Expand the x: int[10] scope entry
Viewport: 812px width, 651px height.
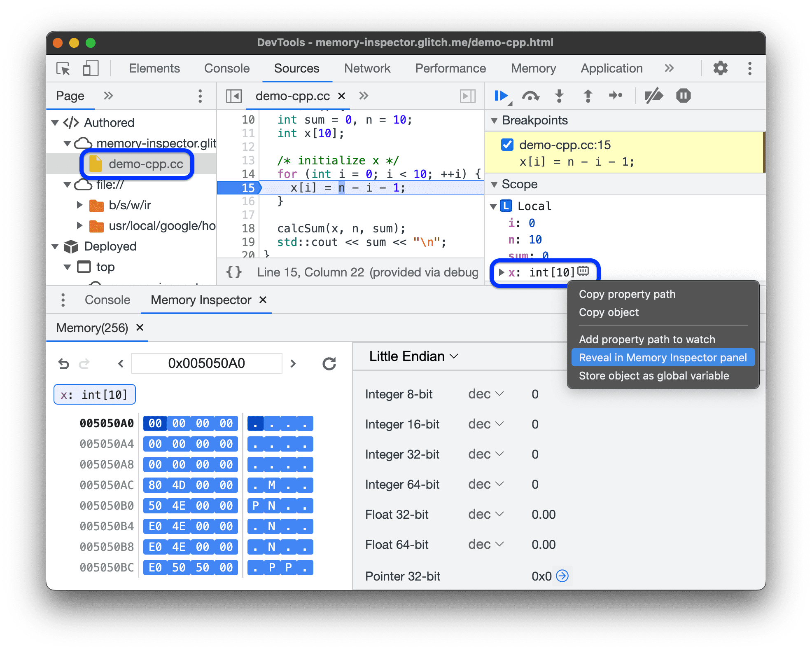(502, 270)
